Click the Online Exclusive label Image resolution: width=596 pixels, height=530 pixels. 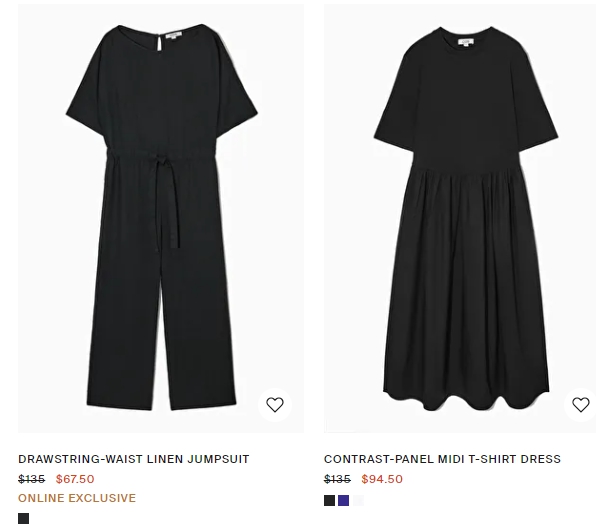click(x=77, y=498)
